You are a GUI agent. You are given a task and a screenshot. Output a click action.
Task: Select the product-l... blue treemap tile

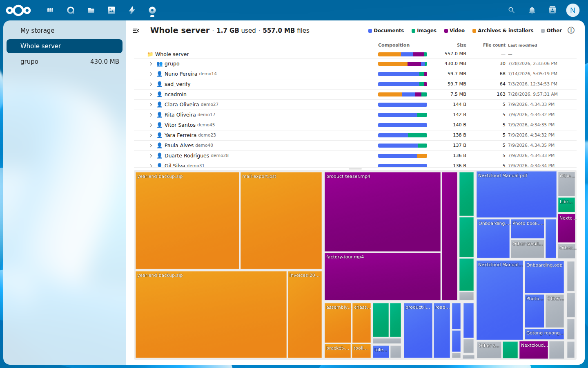click(418, 330)
